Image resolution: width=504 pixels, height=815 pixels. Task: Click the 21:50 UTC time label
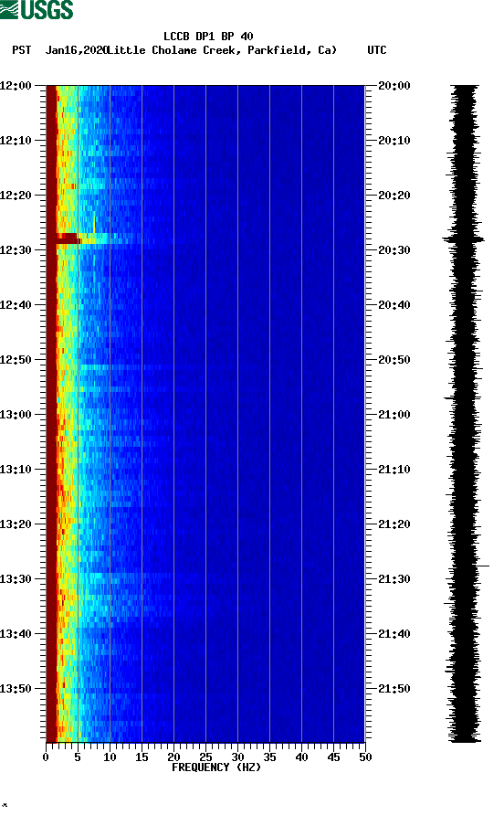tap(394, 689)
